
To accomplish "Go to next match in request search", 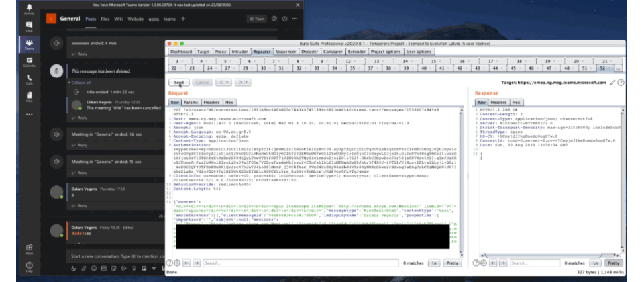I will point(197,263).
